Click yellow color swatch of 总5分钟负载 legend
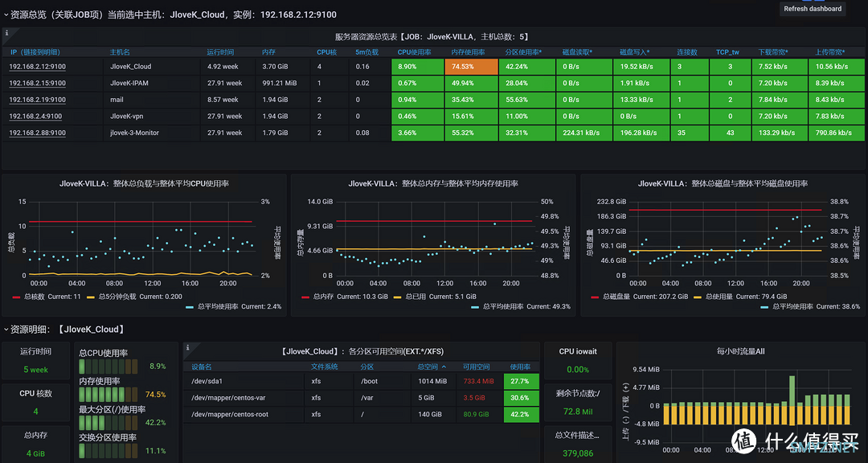The width and height of the screenshot is (868, 463). [91, 297]
